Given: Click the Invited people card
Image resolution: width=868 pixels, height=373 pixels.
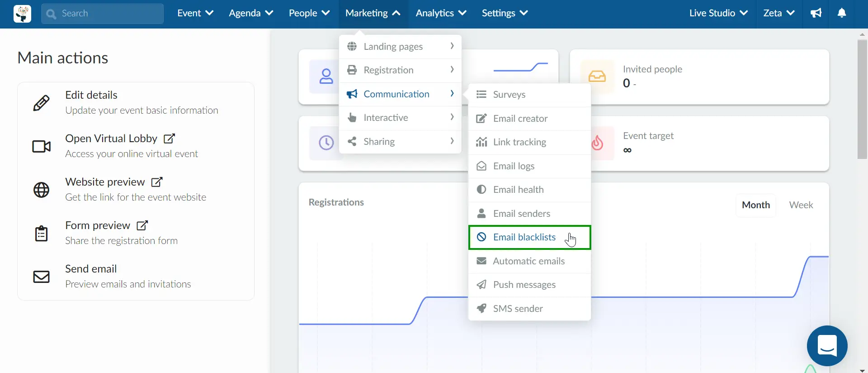Looking at the screenshot, I should coord(699,77).
